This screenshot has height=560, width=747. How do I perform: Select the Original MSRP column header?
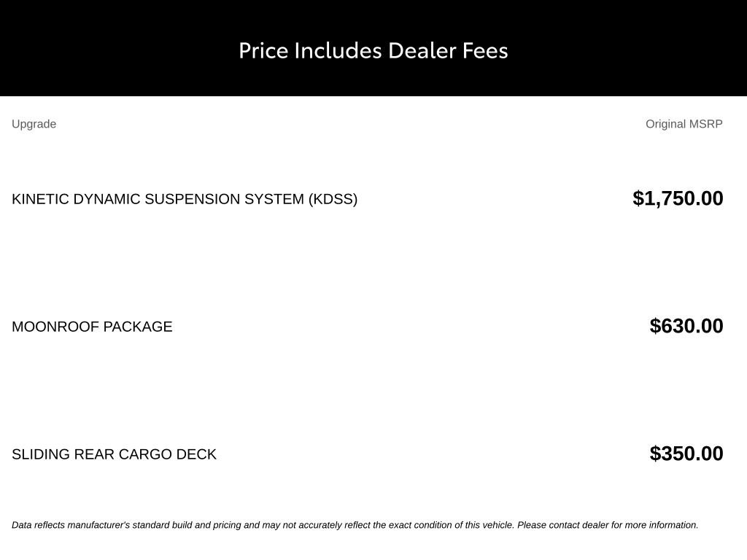684,124
